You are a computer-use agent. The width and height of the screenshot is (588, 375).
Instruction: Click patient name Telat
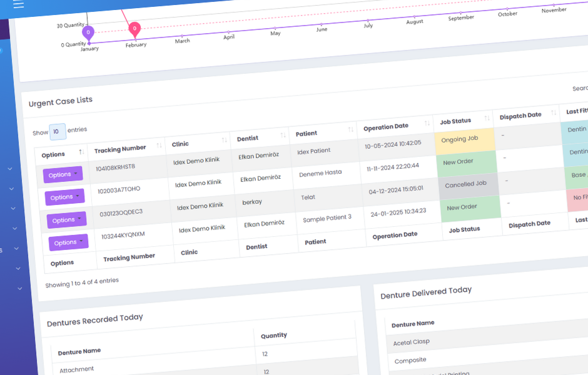coord(308,197)
